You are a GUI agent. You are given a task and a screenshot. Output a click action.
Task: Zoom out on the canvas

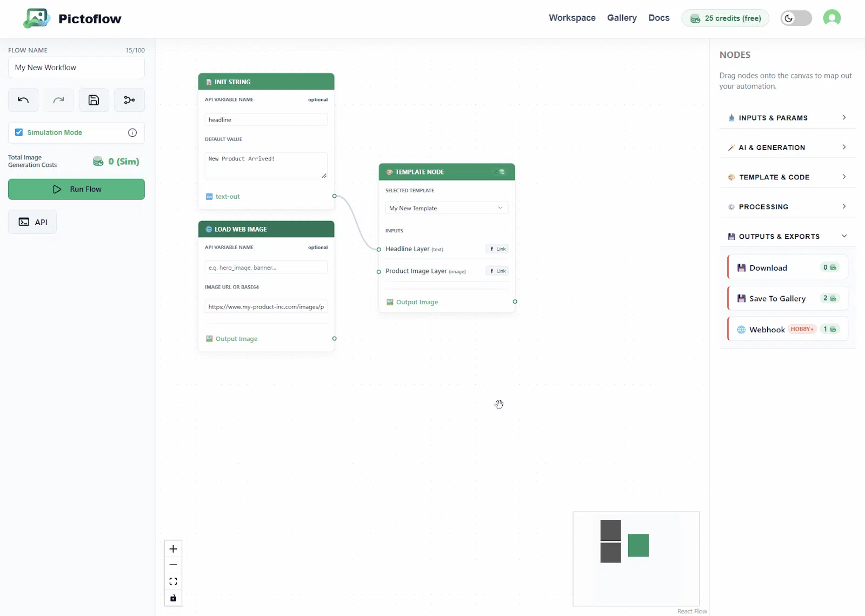point(173,565)
